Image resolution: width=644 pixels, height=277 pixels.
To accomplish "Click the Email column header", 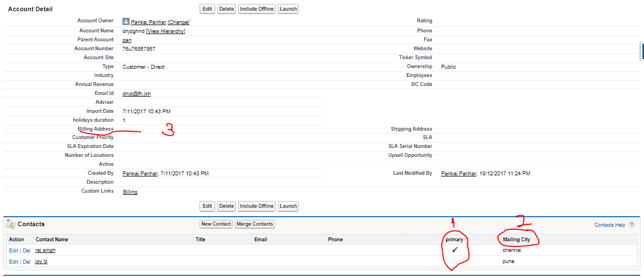I will point(261,240).
